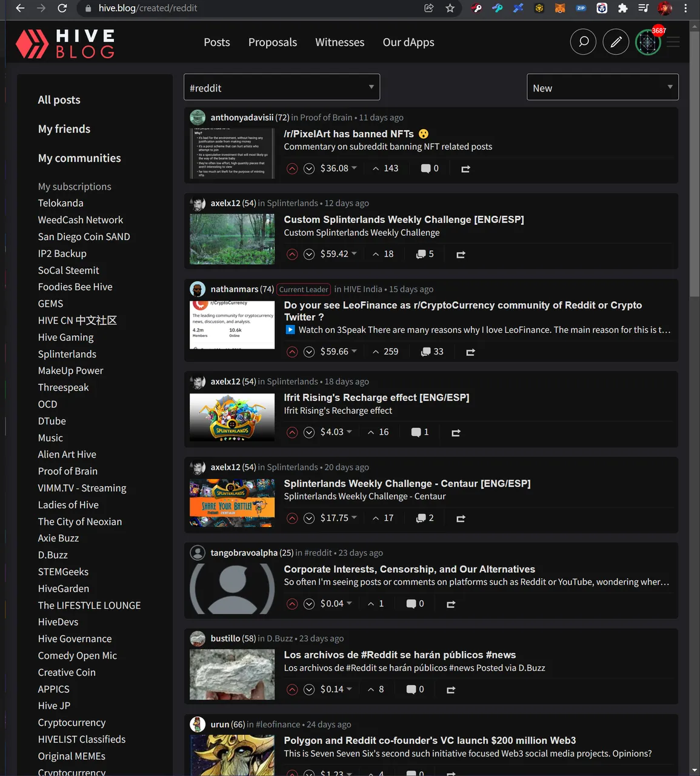Open the Proof of Brain sidebar community

tap(68, 471)
